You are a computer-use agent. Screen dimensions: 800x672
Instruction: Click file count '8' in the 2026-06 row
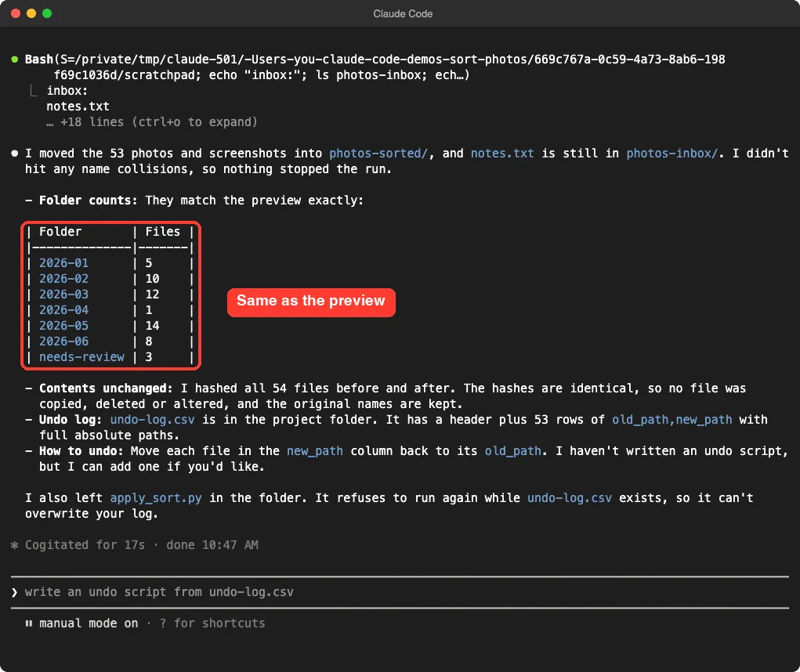[148, 341]
